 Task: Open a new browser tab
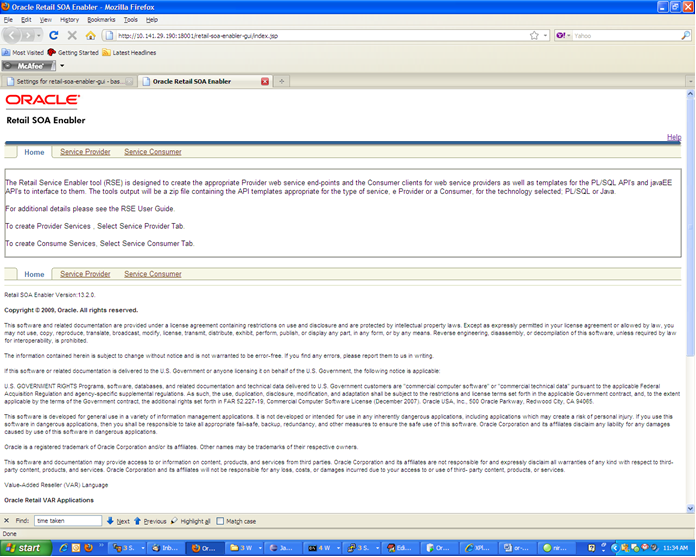coord(281,81)
